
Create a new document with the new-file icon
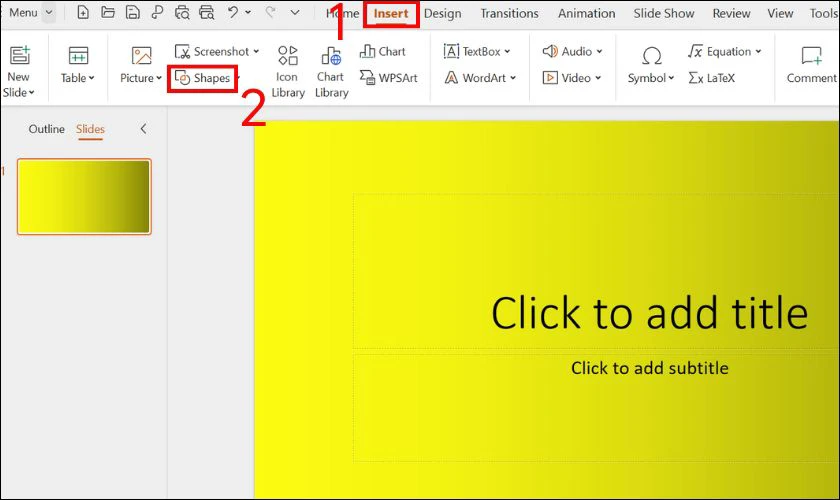click(x=83, y=12)
